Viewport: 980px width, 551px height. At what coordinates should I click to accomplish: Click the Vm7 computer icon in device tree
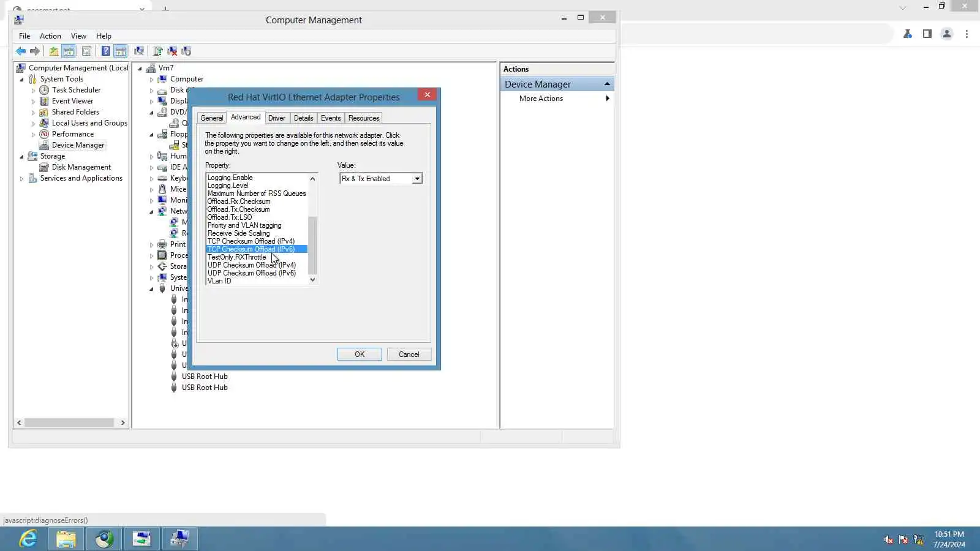(151, 68)
